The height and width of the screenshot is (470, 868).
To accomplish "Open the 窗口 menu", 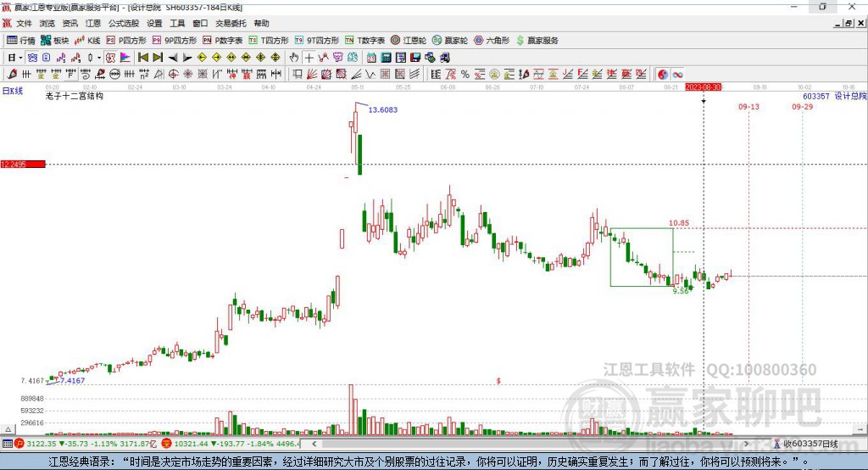I will pos(200,23).
